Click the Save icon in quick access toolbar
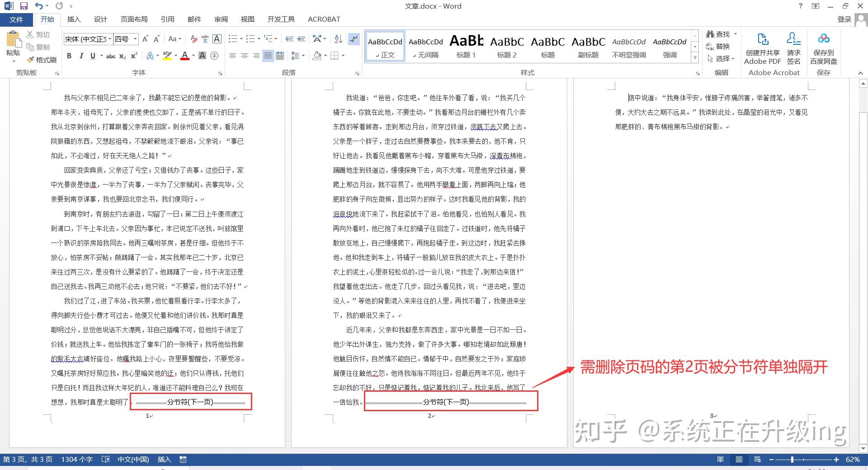The height and width of the screenshot is (470, 868). 24,6
